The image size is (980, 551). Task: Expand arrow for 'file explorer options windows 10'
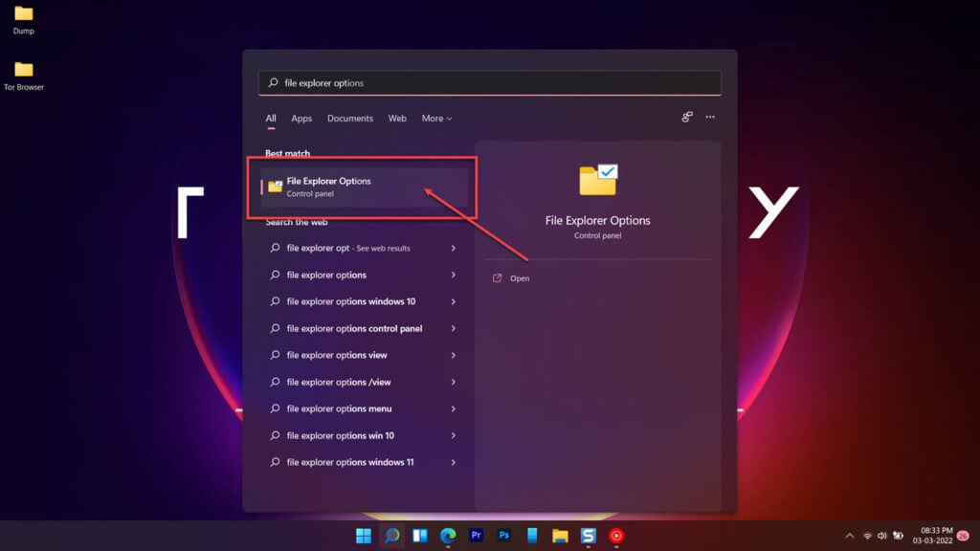[453, 301]
